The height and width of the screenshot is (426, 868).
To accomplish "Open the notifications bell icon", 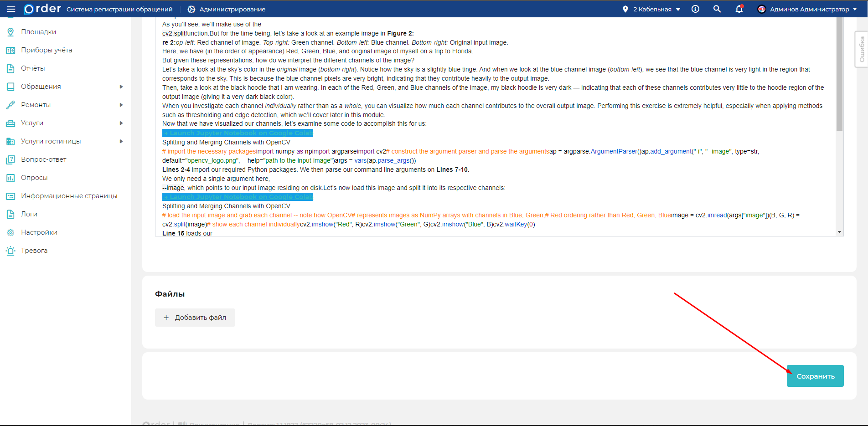I will point(739,9).
